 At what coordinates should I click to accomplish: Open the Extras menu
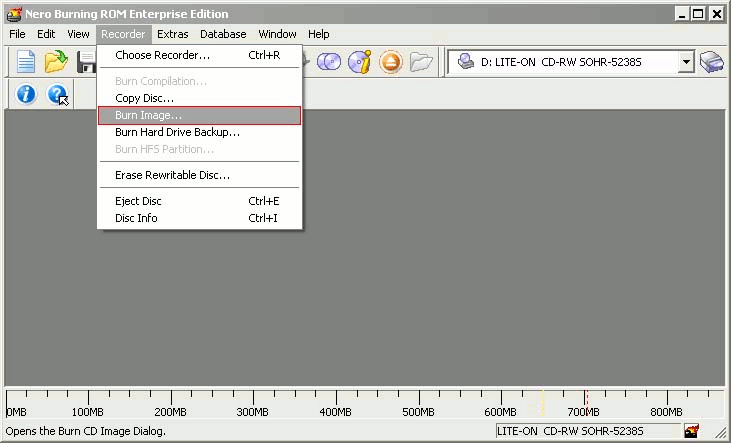pyautogui.click(x=172, y=34)
